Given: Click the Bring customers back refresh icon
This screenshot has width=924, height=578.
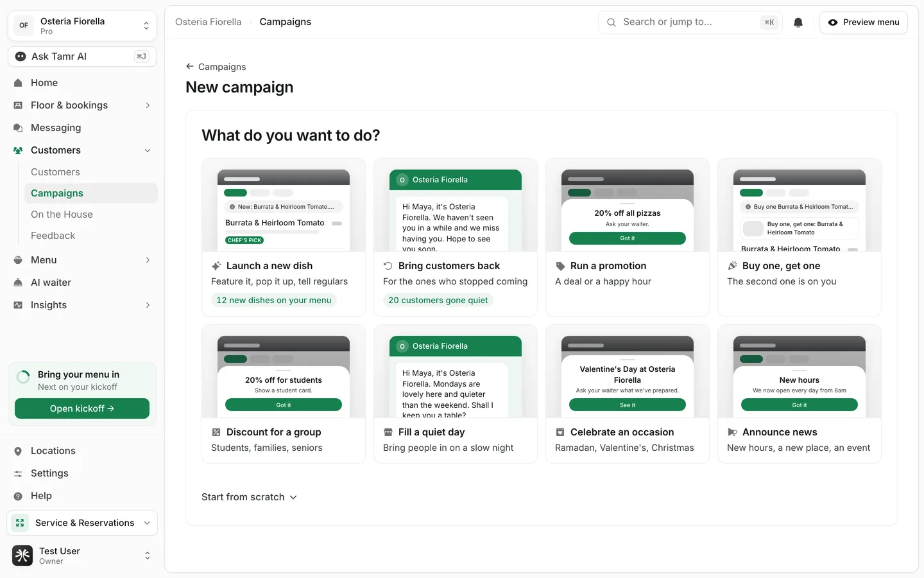Looking at the screenshot, I should click(x=388, y=266).
